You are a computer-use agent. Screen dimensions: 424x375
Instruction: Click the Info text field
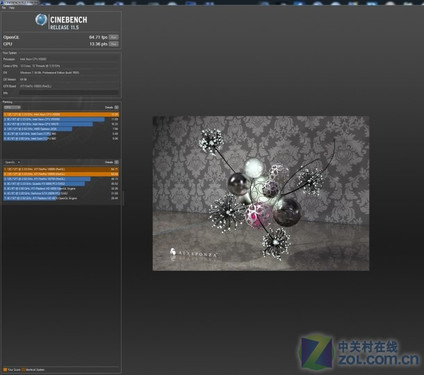pyautogui.click(x=69, y=93)
